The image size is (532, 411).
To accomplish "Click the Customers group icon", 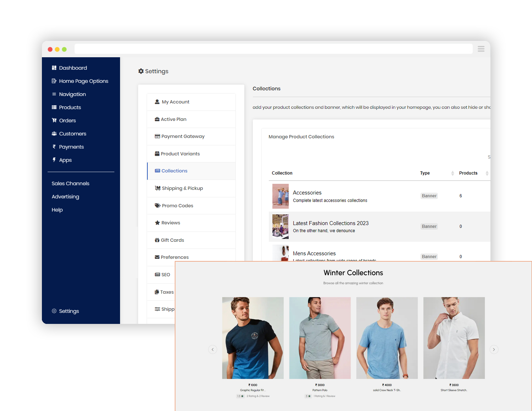I will pyautogui.click(x=54, y=134).
